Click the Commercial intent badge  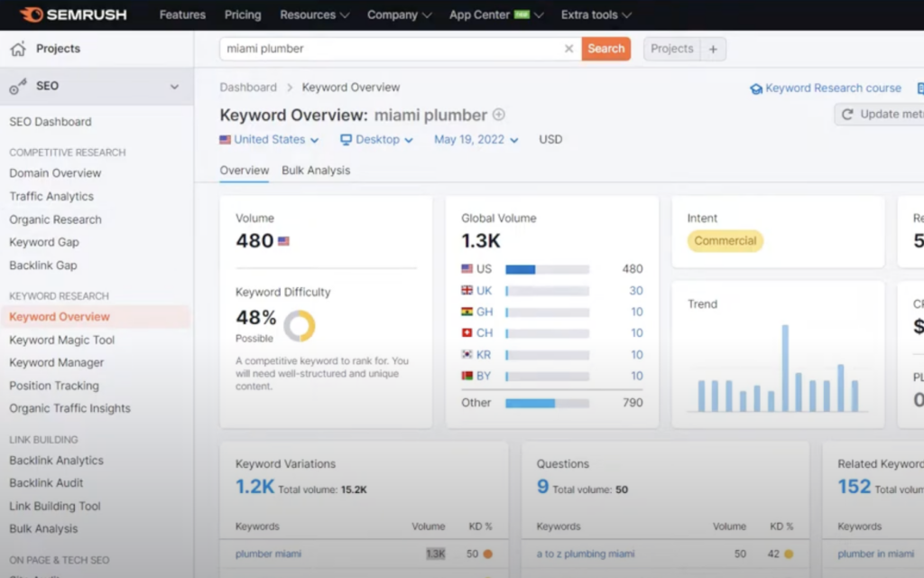(725, 240)
